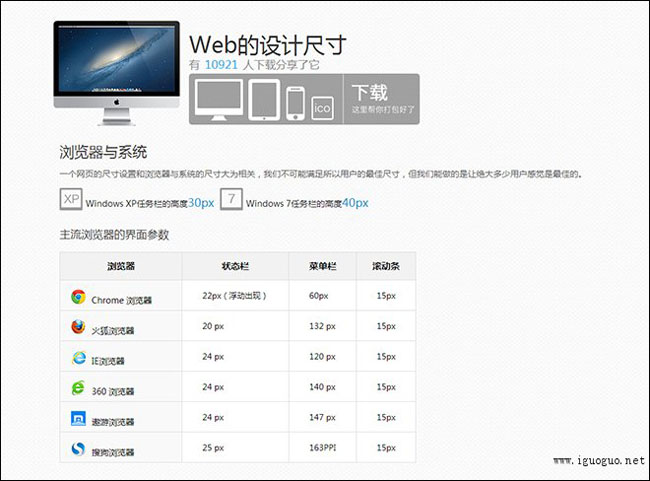Select the smartphone device icon
The height and width of the screenshot is (481, 650).
(x=295, y=102)
